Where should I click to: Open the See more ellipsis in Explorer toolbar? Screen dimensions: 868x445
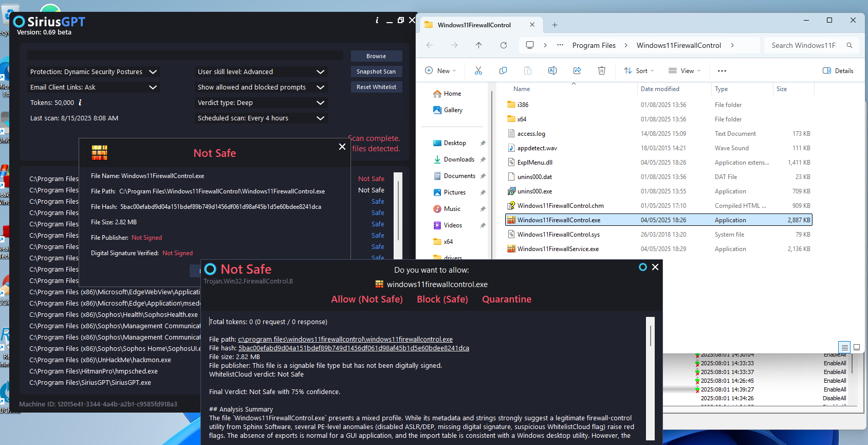pyautogui.click(x=722, y=71)
